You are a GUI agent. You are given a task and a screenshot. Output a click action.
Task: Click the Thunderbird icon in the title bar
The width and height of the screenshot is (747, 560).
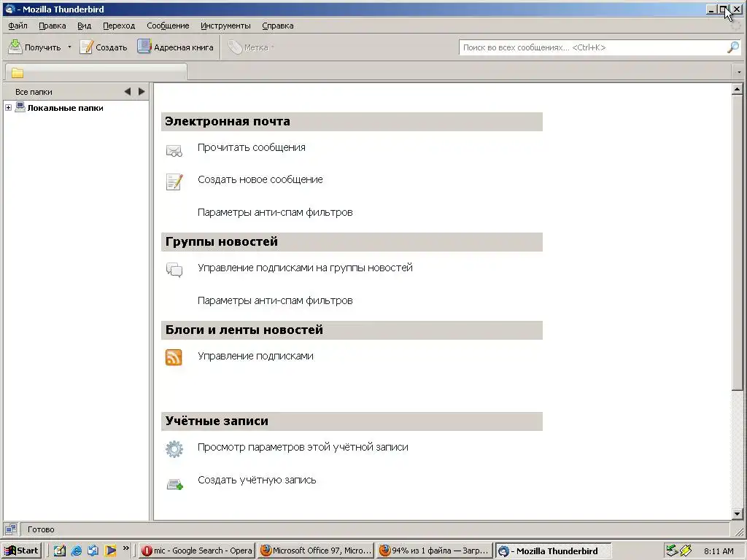pos(9,9)
